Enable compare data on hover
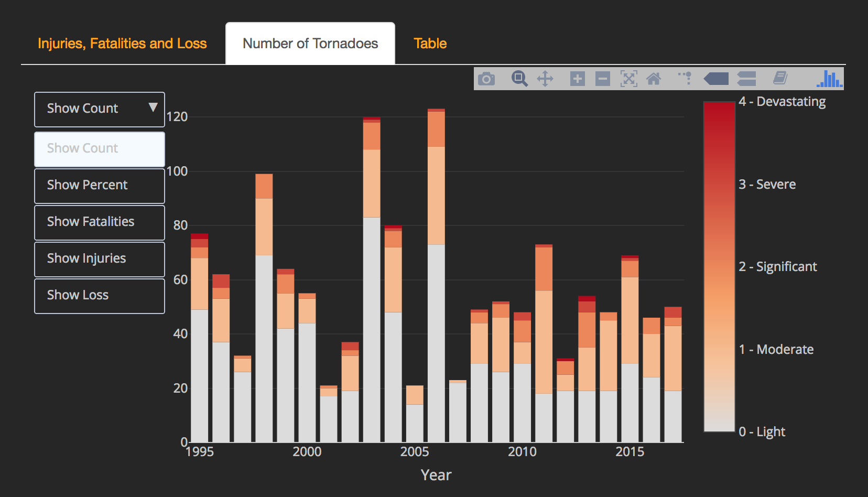 pyautogui.click(x=746, y=79)
